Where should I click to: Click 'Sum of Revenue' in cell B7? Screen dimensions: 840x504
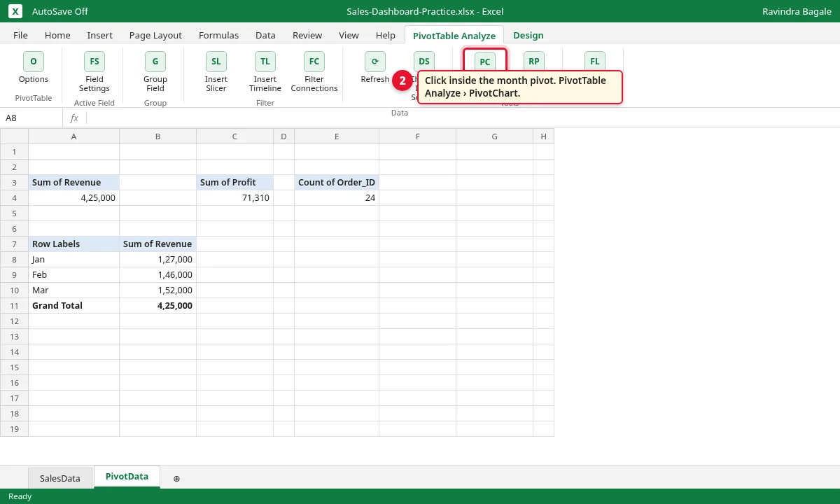pyautogui.click(x=158, y=244)
